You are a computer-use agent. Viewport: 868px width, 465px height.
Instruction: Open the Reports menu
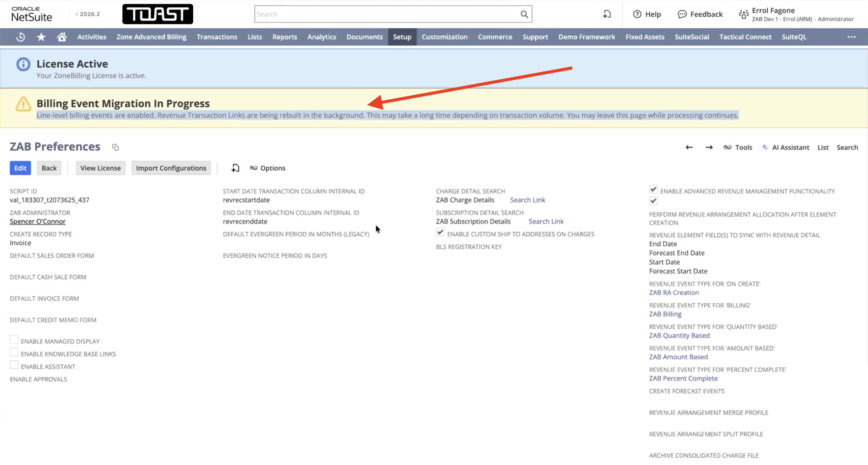pyautogui.click(x=285, y=37)
